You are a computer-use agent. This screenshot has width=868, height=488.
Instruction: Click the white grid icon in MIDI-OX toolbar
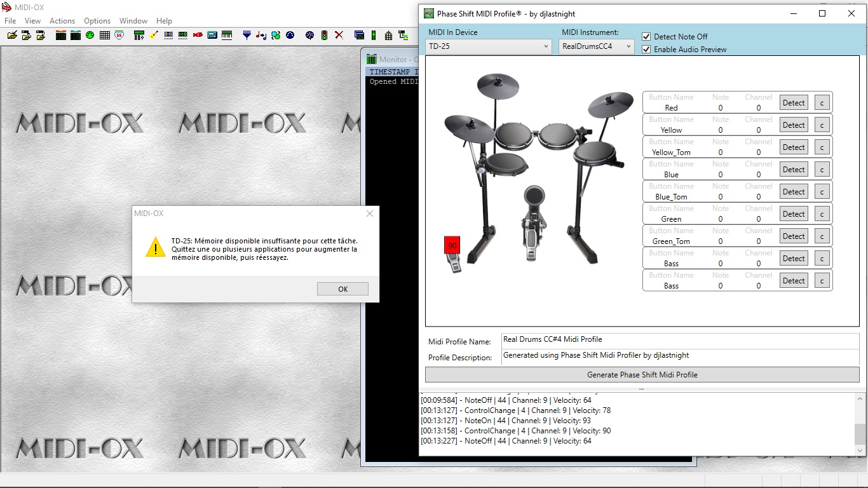point(105,36)
